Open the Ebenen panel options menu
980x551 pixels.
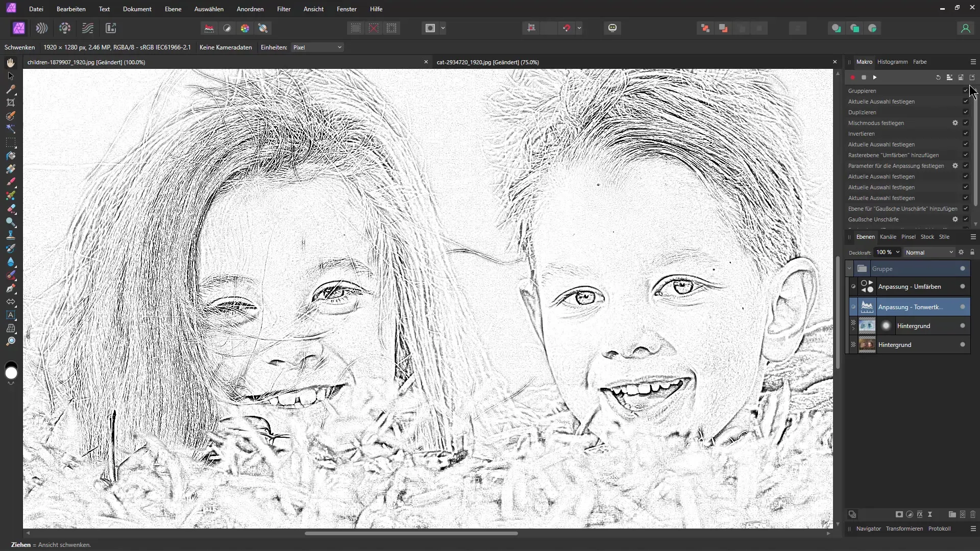pyautogui.click(x=973, y=237)
